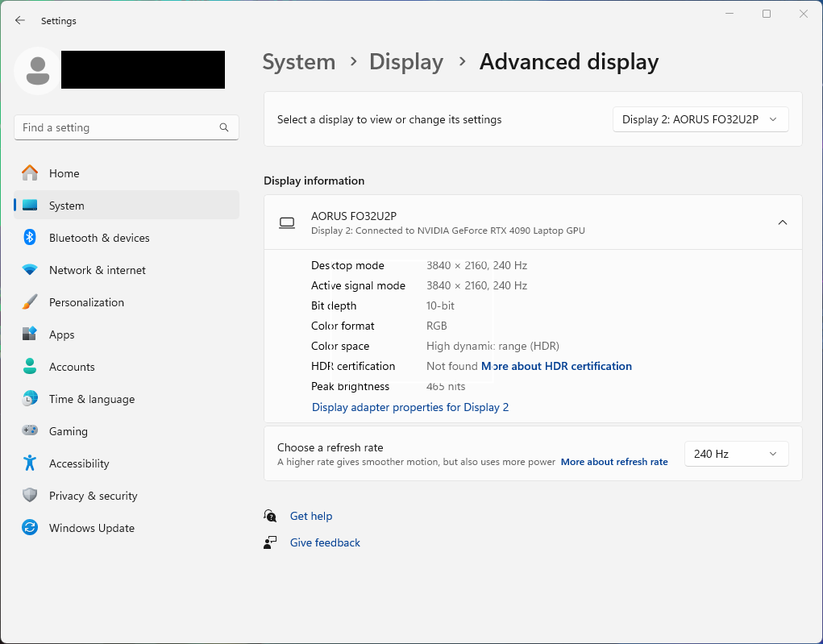Open Windows Update settings
Screen dimensions: 823x644
127,528
